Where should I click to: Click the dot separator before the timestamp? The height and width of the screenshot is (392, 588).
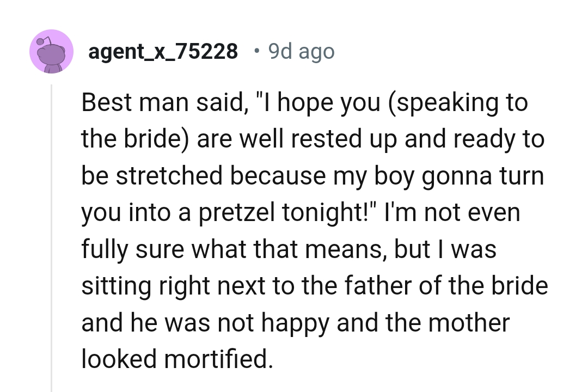pyautogui.click(x=256, y=51)
